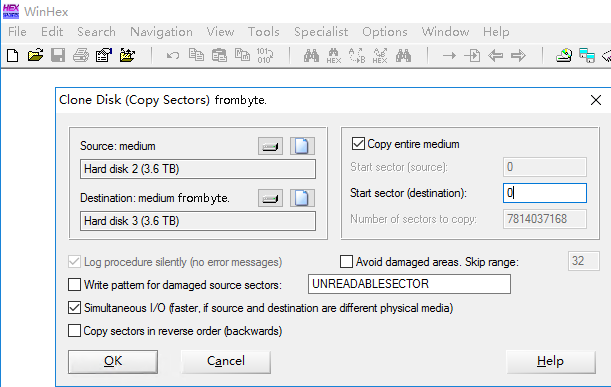Click the Print toolbar icon

(81, 56)
